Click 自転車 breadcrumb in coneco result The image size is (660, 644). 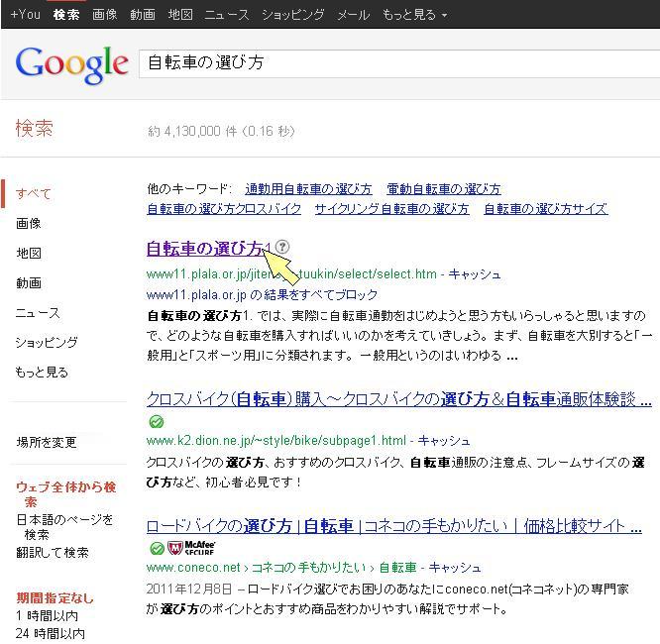tap(397, 568)
